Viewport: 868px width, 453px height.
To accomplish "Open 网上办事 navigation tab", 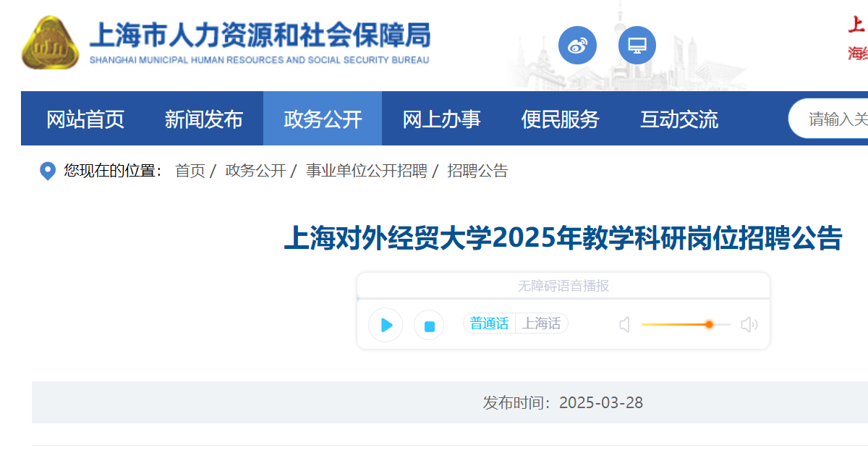I will (x=441, y=119).
